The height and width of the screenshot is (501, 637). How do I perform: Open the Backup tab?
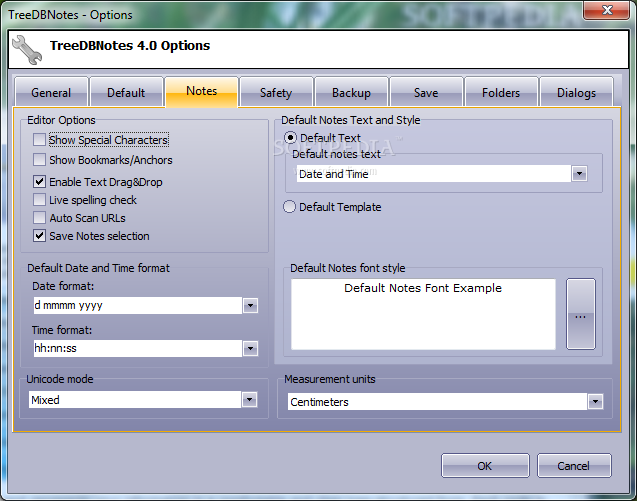pyautogui.click(x=351, y=92)
